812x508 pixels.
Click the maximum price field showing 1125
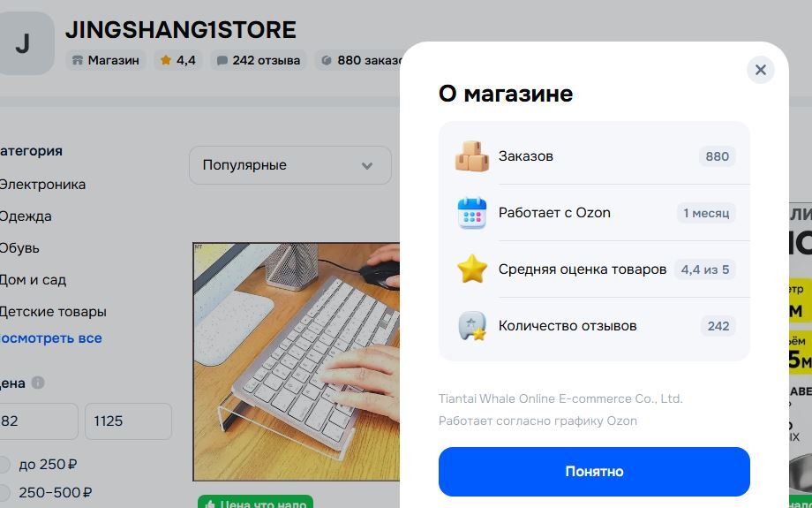pyautogui.click(x=129, y=421)
